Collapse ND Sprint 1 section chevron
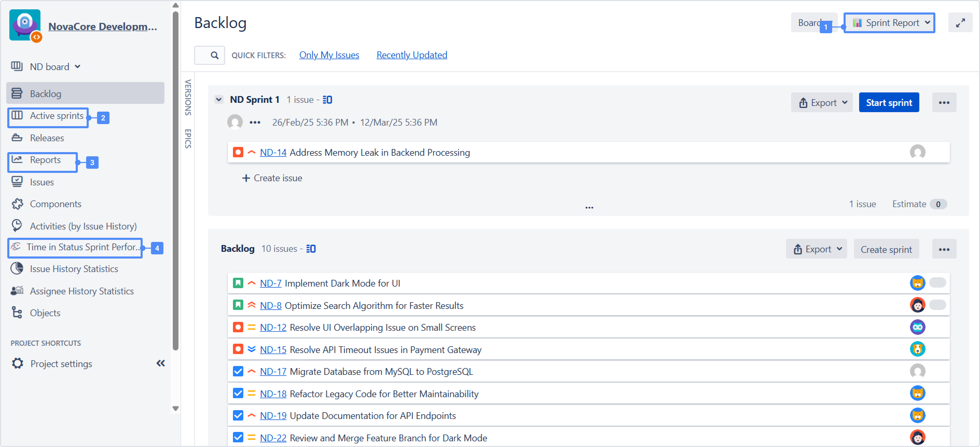This screenshot has height=447, width=980. (x=219, y=100)
